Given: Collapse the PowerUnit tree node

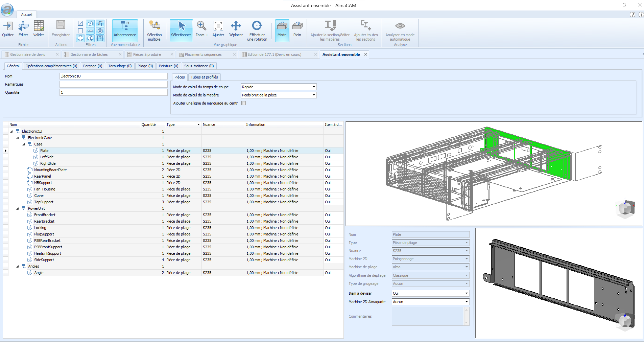Looking at the screenshot, I should pyautogui.click(x=18, y=209).
